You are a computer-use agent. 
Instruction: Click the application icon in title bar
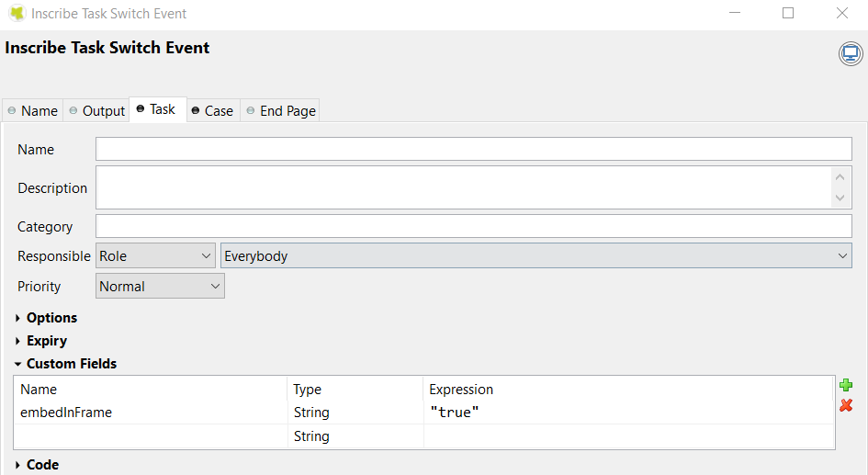pos(17,14)
